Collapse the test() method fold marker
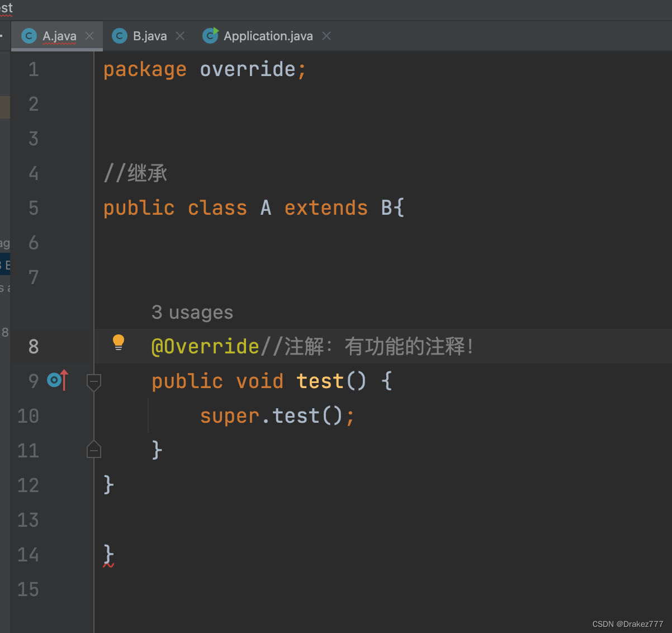Viewport: 672px width, 633px height. click(94, 382)
